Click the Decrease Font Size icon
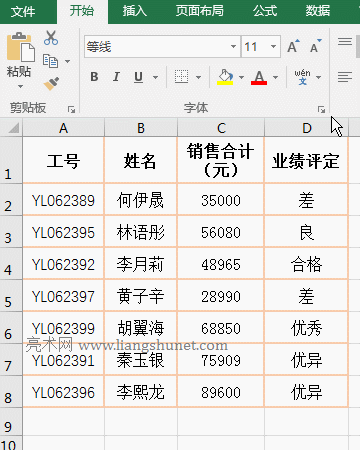 click(x=315, y=46)
